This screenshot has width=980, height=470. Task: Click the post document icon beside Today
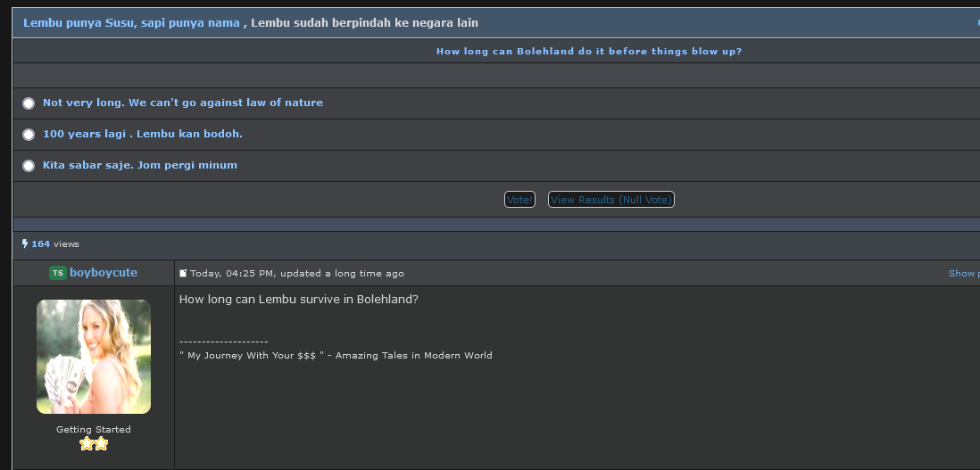(183, 274)
